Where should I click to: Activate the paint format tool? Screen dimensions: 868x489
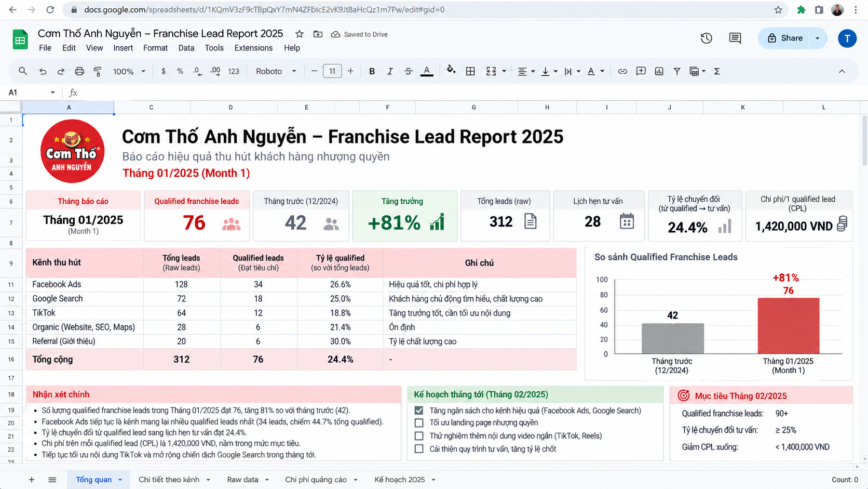coord(98,71)
